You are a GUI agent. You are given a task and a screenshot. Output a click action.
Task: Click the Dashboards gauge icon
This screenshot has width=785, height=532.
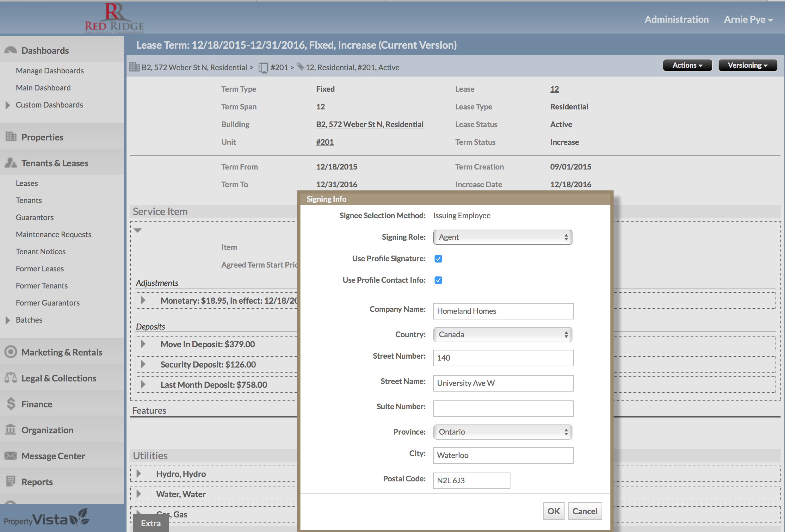(x=11, y=50)
